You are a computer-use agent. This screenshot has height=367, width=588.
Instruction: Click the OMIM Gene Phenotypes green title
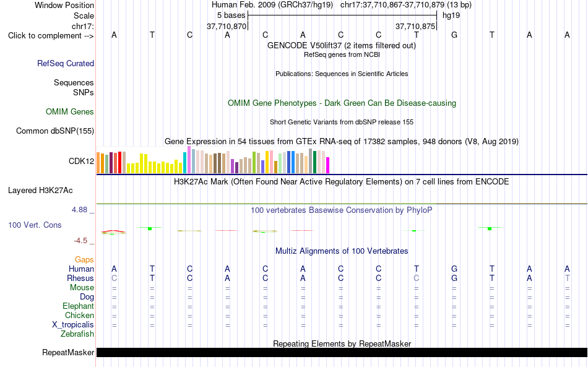coord(342,103)
